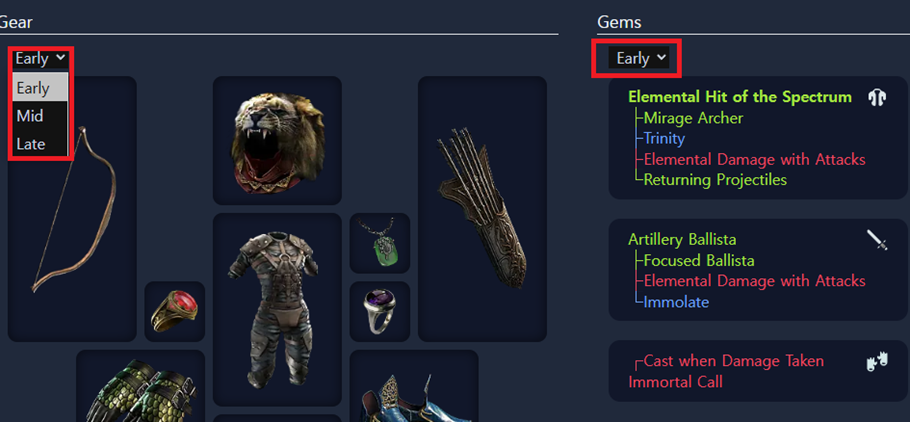The width and height of the screenshot is (910, 422).
Task: Click the gloves slot icon beside Cast when Damage Taken
Action: 877,360
